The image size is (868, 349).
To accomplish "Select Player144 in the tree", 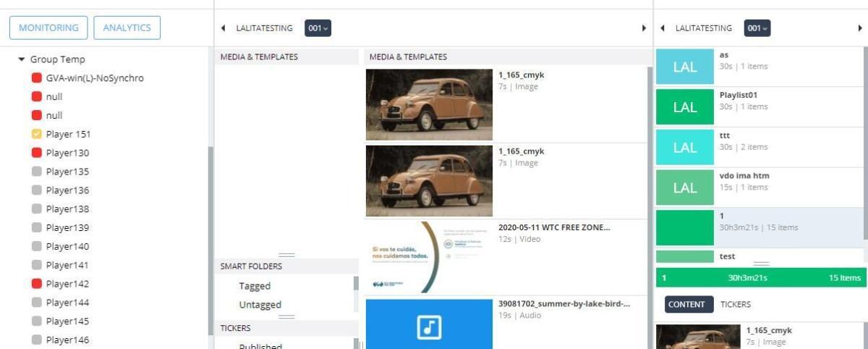I will coord(67,303).
